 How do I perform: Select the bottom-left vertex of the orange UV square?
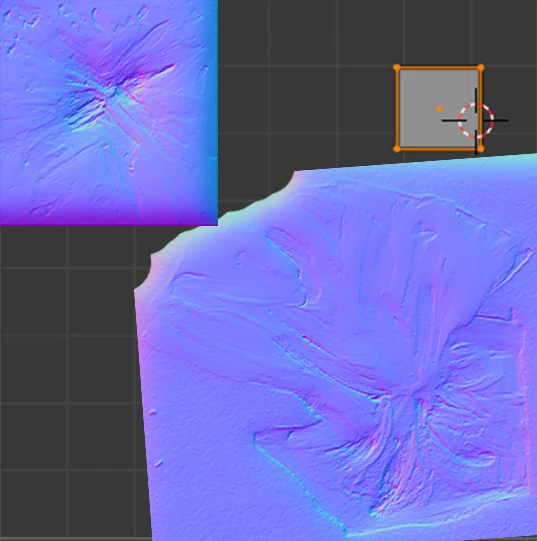click(x=397, y=149)
